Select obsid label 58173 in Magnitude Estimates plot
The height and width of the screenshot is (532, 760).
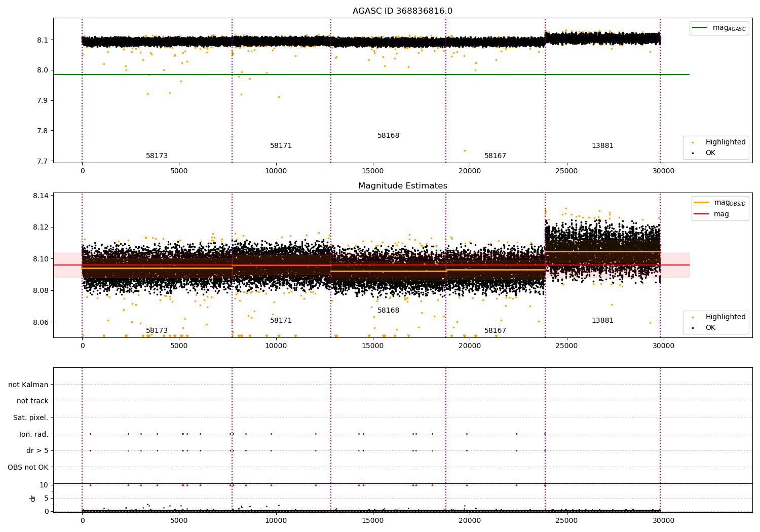tap(157, 331)
